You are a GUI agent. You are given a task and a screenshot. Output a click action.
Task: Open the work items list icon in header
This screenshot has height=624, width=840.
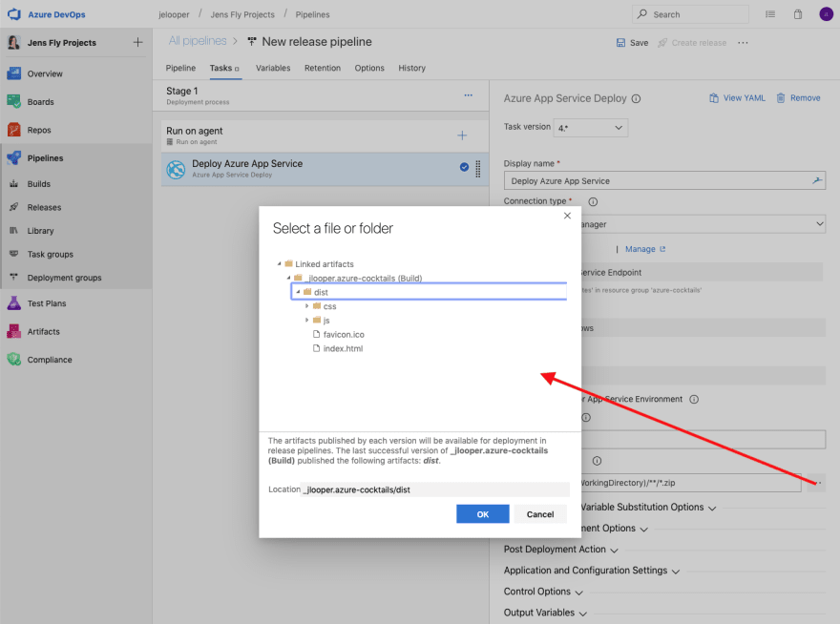(770, 14)
